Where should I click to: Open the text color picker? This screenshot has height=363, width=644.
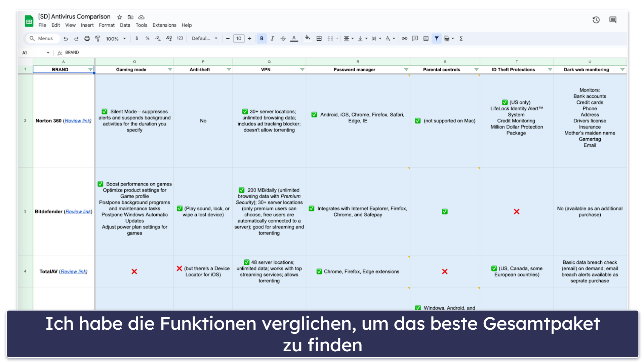[x=294, y=38]
